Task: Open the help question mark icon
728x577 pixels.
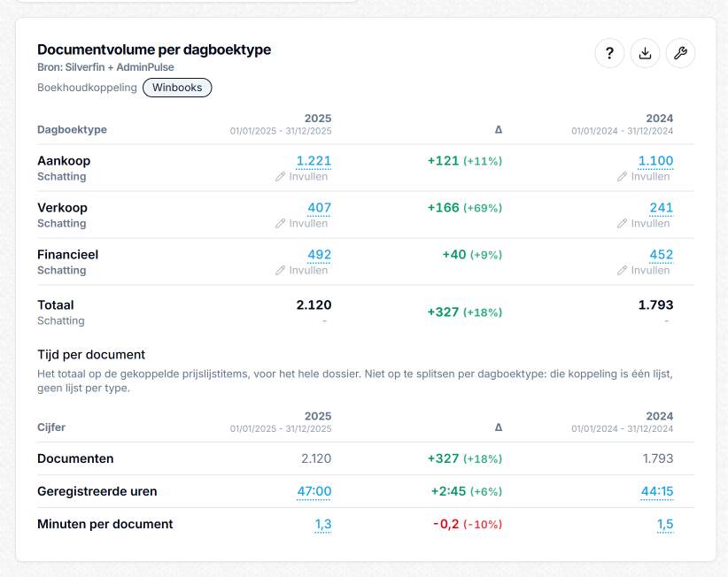Action: click(x=609, y=53)
